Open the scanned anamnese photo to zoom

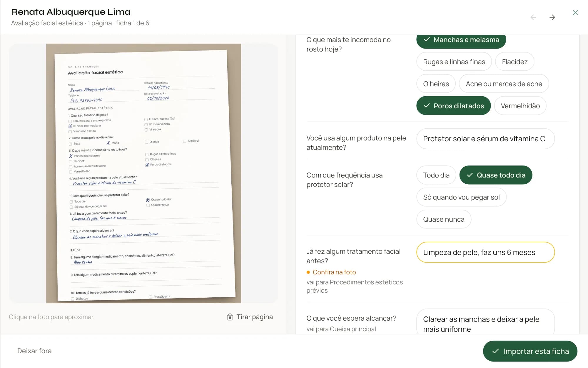click(x=143, y=173)
